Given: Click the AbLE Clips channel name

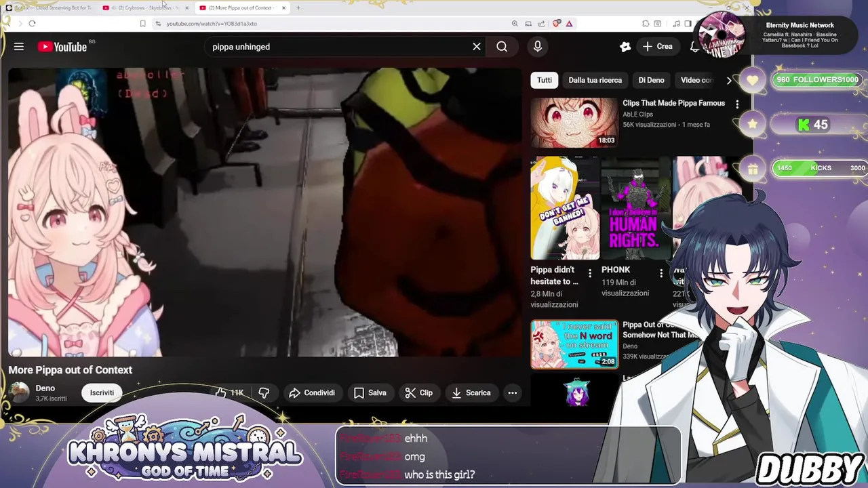Looking at the screenshot, I should pyautogui.click(x=638, y=115).
